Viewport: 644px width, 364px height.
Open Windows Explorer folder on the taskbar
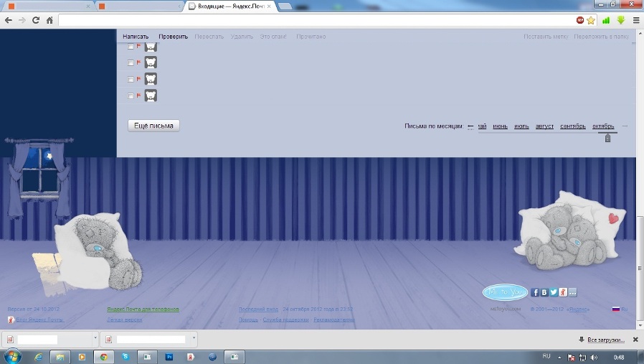click(x=60, y=357)
